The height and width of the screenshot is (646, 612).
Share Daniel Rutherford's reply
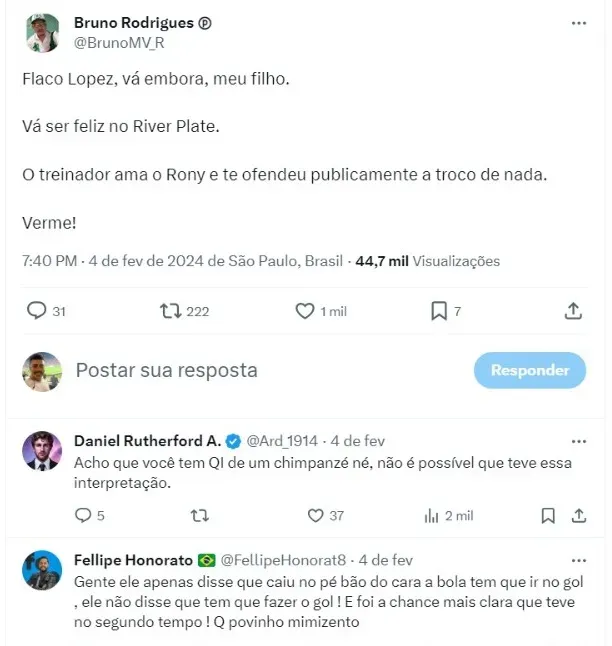[579, 516]
